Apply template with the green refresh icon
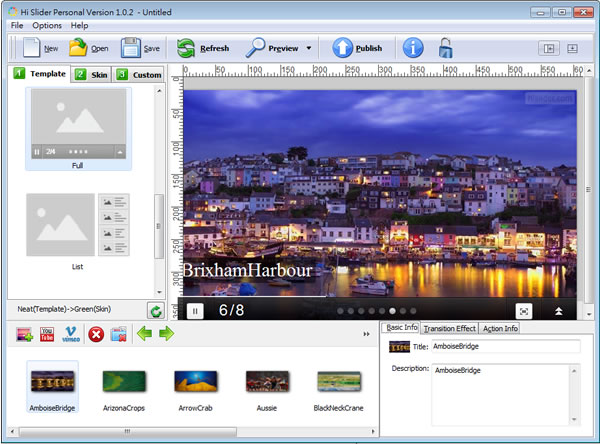Image resolution: width=600 pixels, height=444 pixels. 155,311
